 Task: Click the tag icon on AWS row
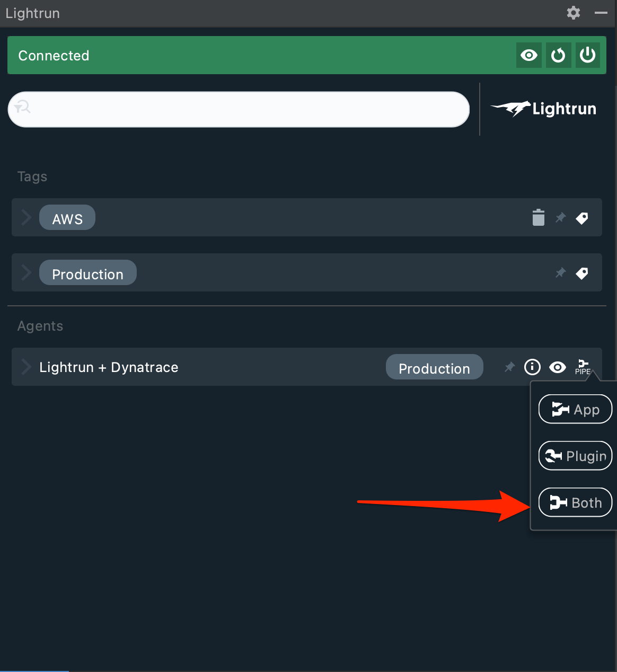pyautogui.click(x=582, y=218)
